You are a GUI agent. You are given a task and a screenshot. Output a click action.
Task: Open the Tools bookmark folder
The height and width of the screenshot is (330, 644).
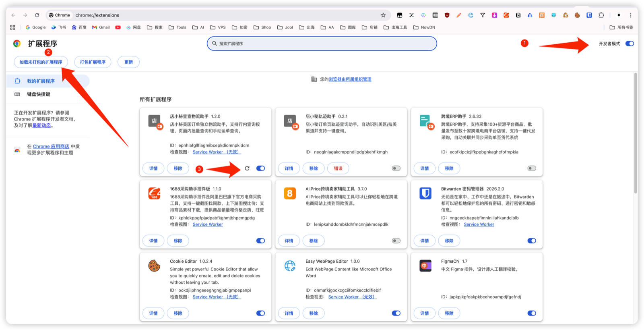coord(178,27)
